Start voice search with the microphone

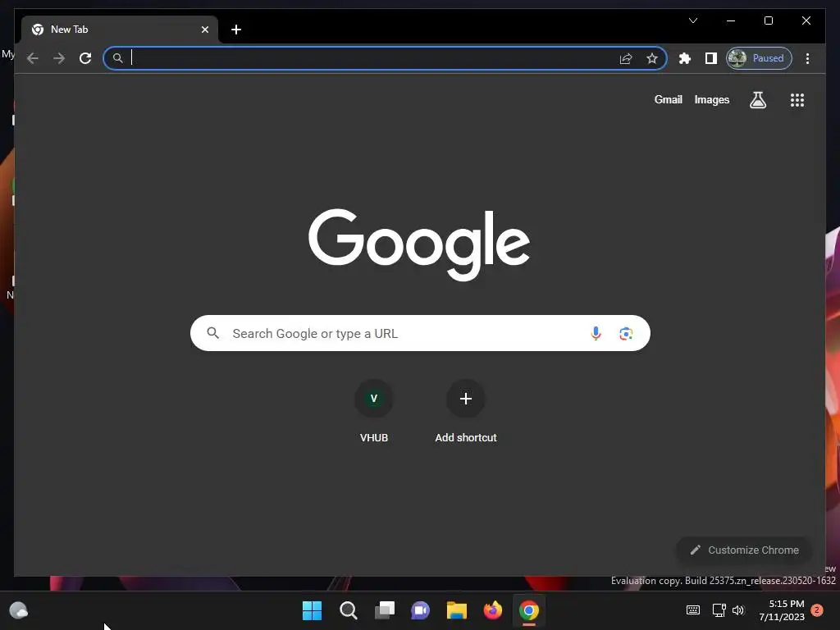point(596,333)
